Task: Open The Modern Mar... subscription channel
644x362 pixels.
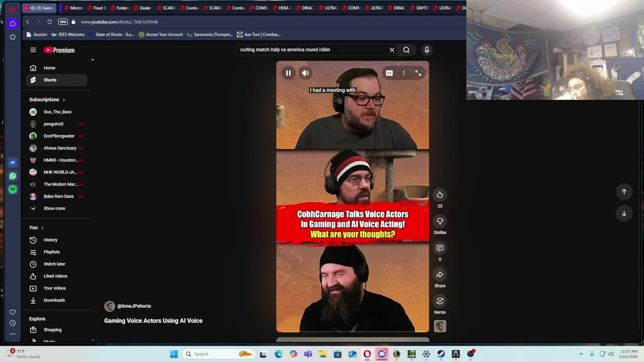Action: click(x=56, y=184)
